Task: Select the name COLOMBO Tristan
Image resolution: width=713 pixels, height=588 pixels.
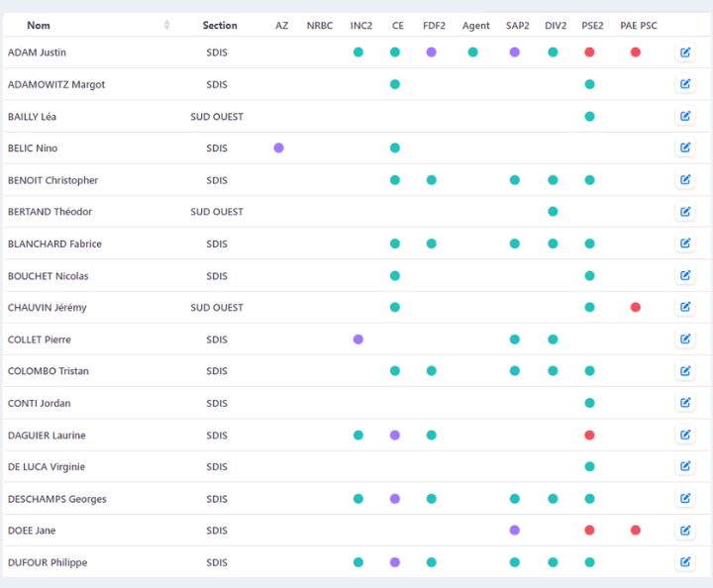Action: coord(49,371)
